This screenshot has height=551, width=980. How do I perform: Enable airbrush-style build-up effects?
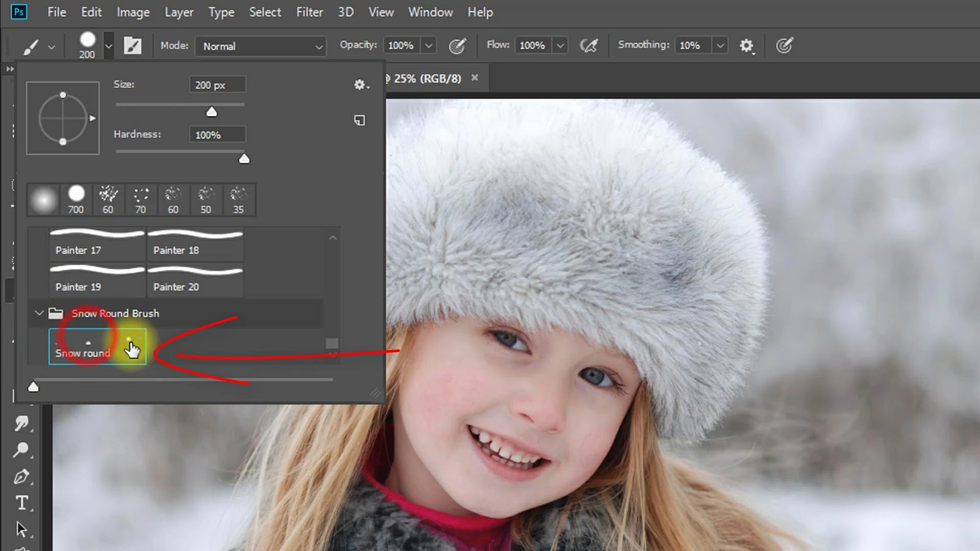(x=589, y=45)
